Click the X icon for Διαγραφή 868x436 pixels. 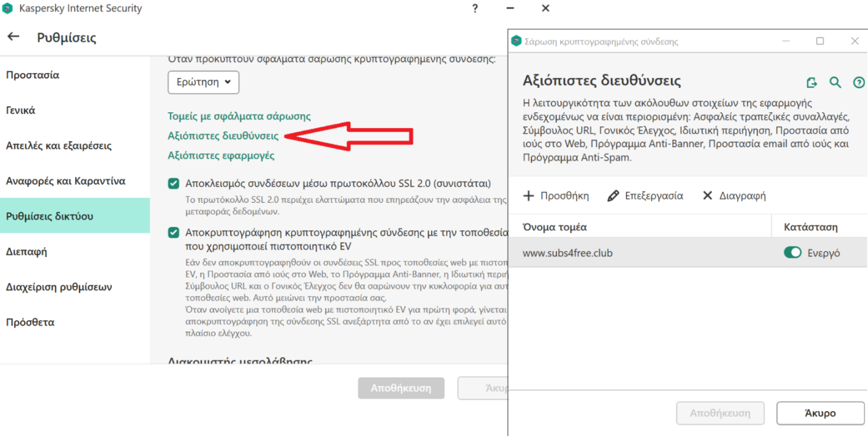[707, 195]
